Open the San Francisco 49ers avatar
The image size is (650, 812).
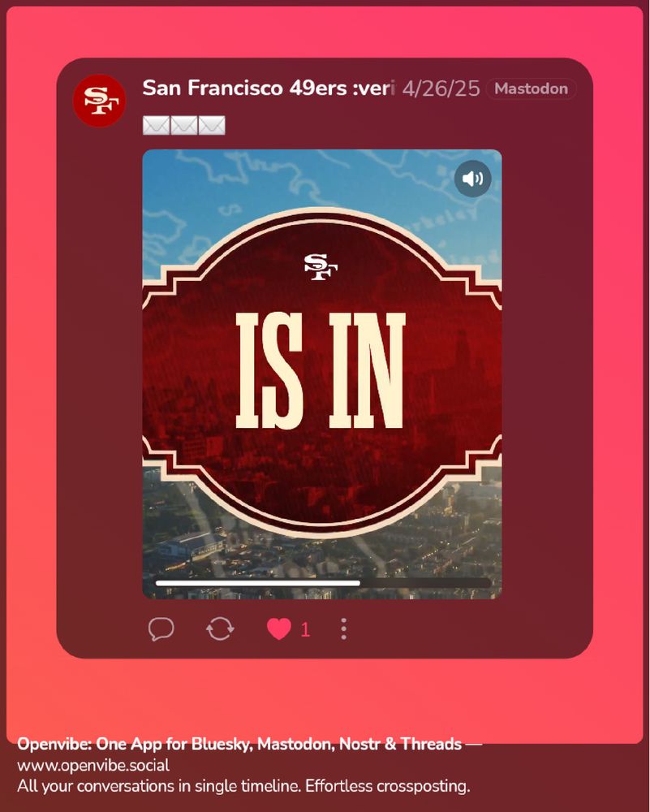(99, 101)
